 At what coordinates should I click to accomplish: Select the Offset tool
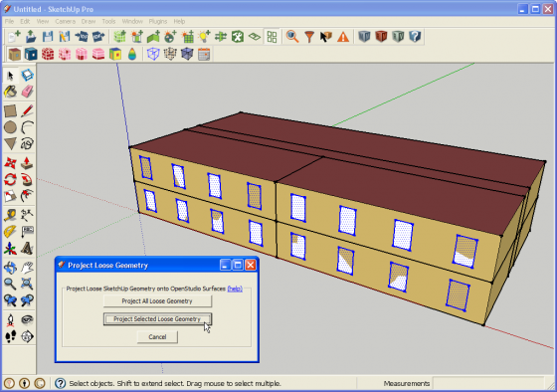point(27,196)
